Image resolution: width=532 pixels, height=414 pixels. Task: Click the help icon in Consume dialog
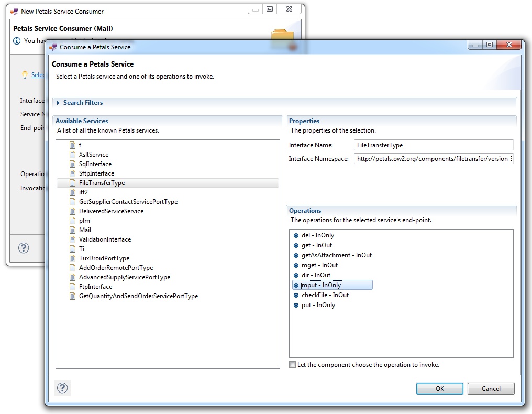62,388
